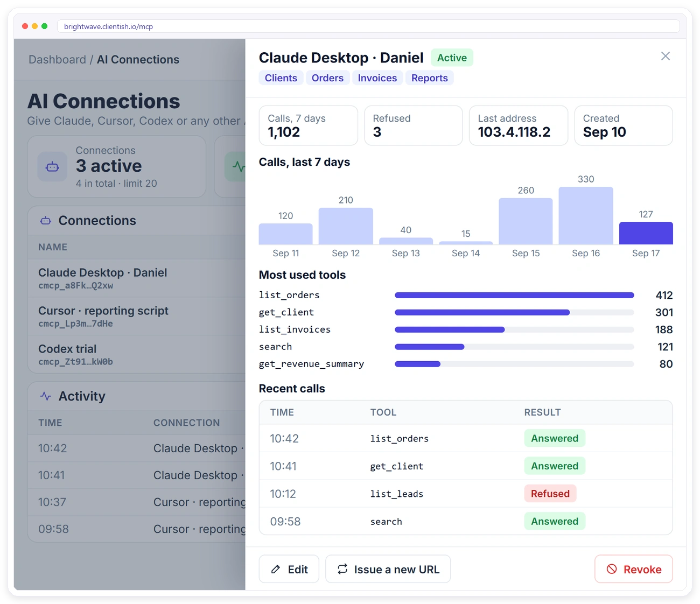Click the refresh arrows icon on Issue URL
Screen dimensions: 700x604
tap(342, 569)
